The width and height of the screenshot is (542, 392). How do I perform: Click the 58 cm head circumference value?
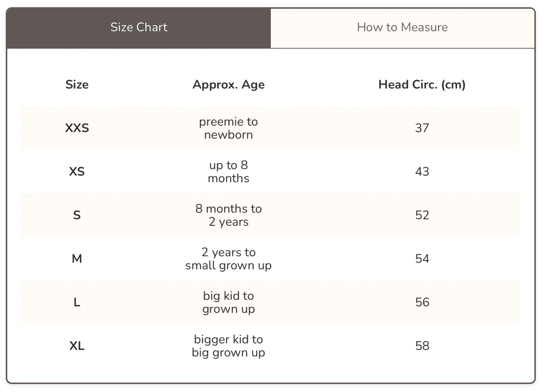(x=422, y=345)
